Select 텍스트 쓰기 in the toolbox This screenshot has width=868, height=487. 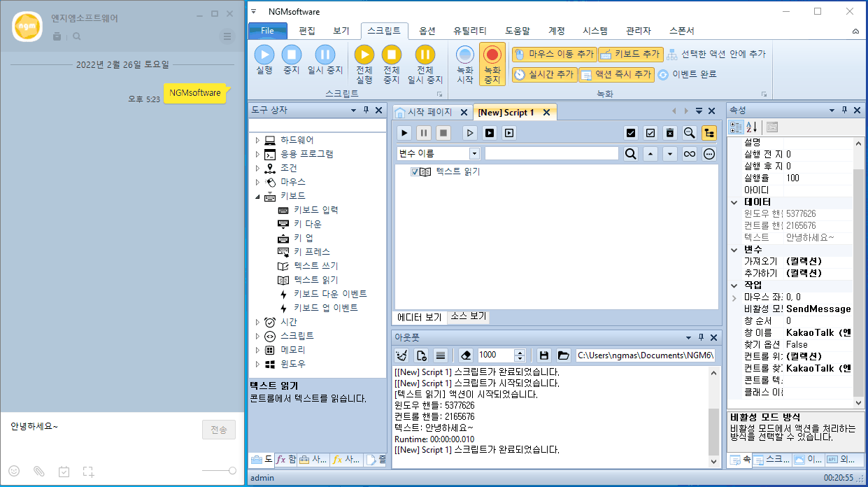point(315,266)
